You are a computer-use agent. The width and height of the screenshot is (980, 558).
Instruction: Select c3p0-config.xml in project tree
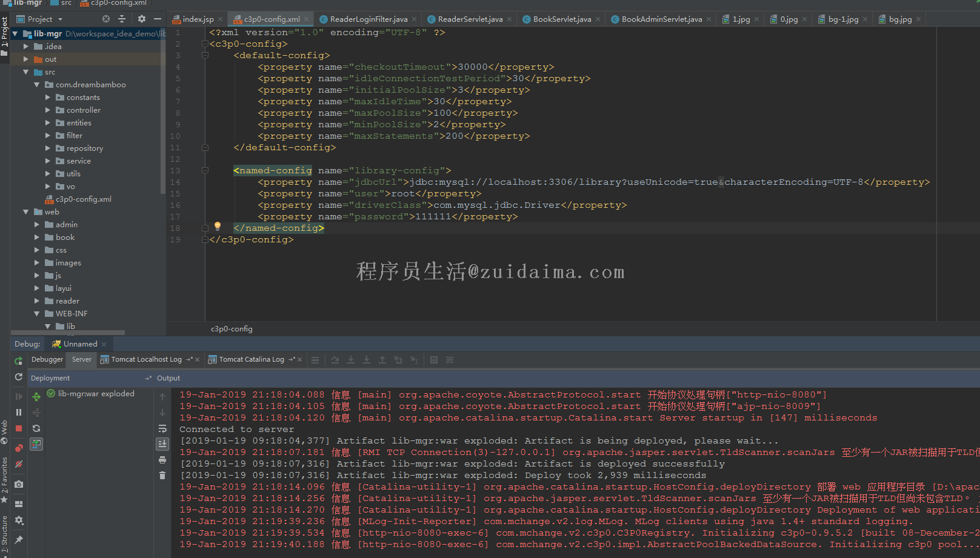coord(79,199)
